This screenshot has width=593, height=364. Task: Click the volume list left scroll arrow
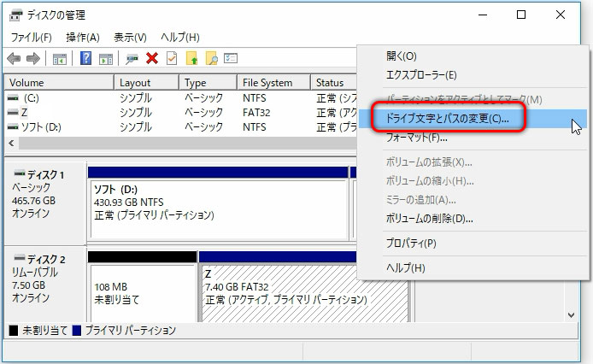12,143
